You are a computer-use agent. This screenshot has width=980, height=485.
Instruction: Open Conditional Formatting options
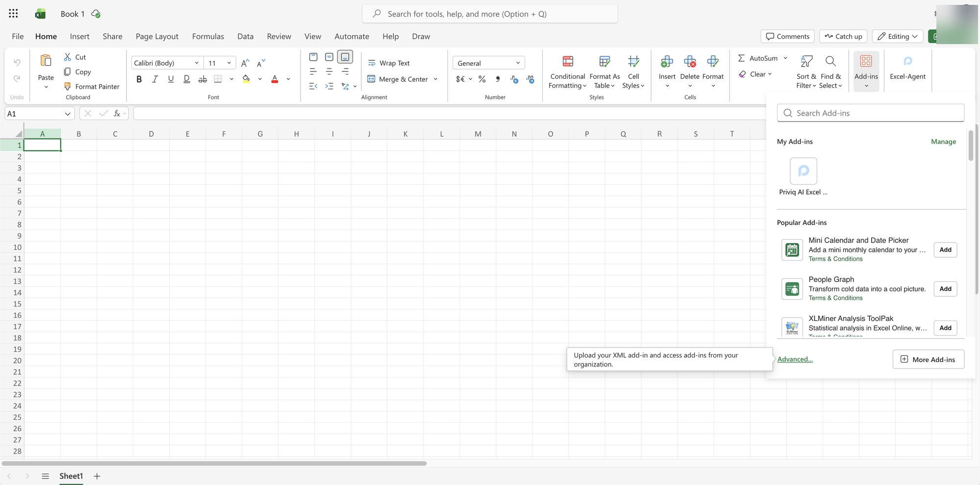point(567,71)
